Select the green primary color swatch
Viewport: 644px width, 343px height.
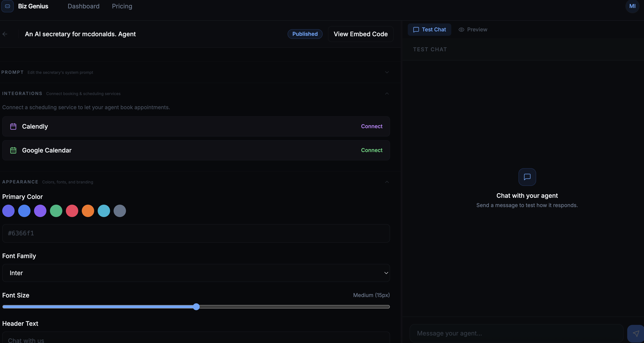coord(56,210)
